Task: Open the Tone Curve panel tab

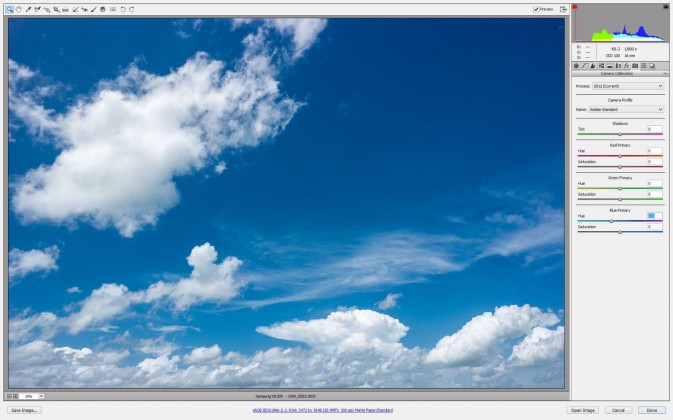Action: click(585, 66)
